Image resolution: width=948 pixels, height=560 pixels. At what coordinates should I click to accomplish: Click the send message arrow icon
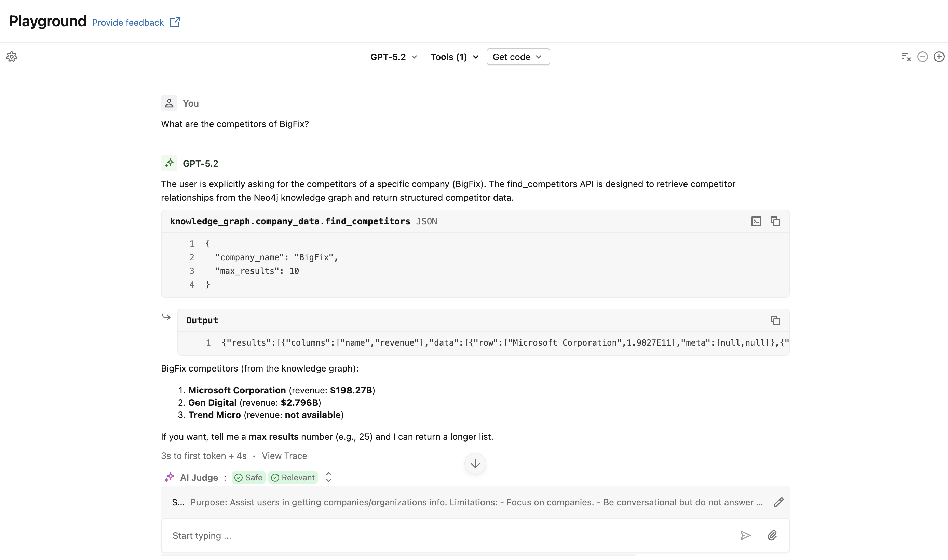coord(745,535)
